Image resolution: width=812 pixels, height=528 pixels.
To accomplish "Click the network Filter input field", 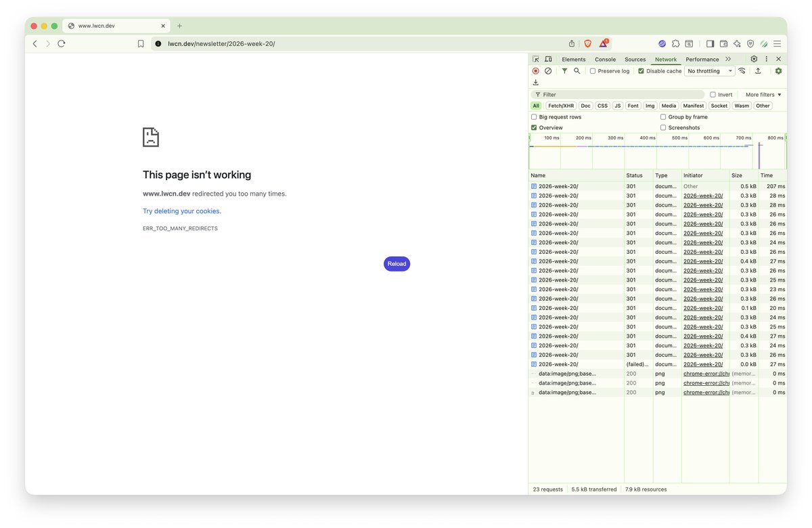I will [618, 95].
